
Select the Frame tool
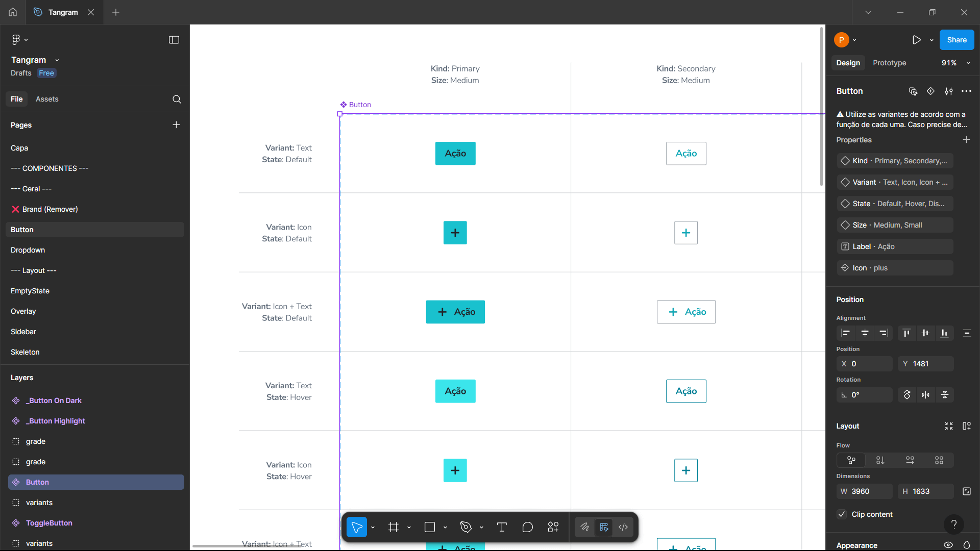coord(394,527)
